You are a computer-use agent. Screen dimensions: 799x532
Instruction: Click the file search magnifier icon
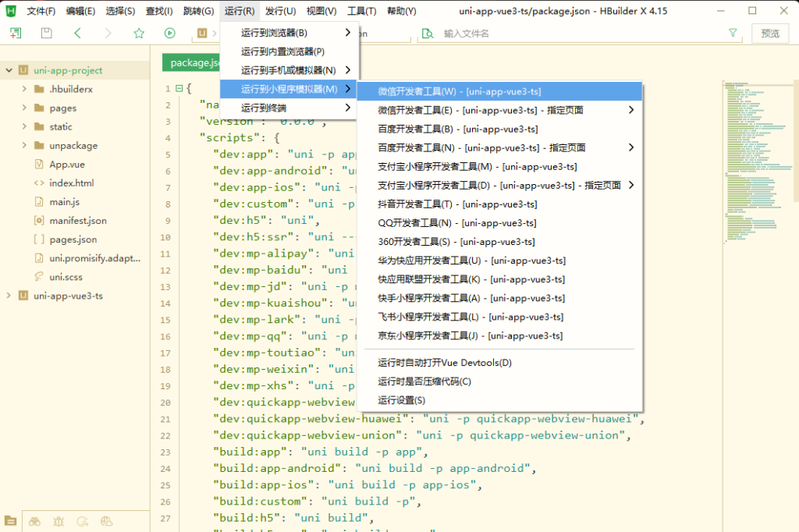click(x=427, y=33)
